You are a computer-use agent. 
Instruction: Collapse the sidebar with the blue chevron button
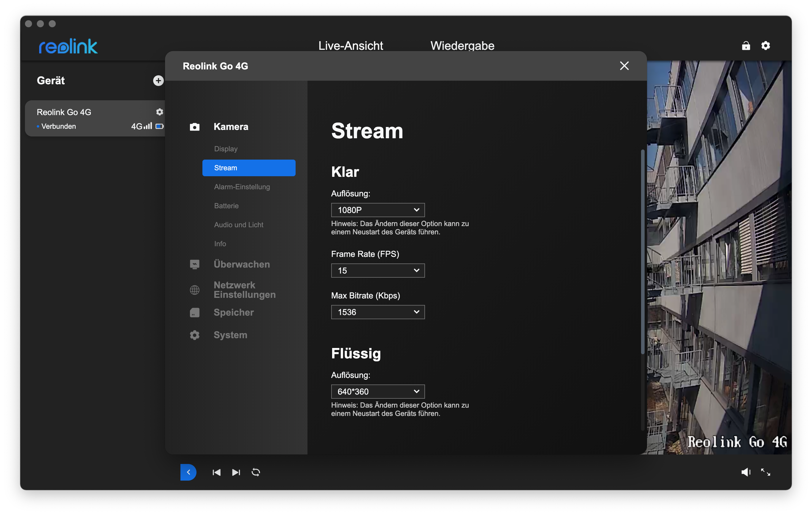click(x=188, y=472)
